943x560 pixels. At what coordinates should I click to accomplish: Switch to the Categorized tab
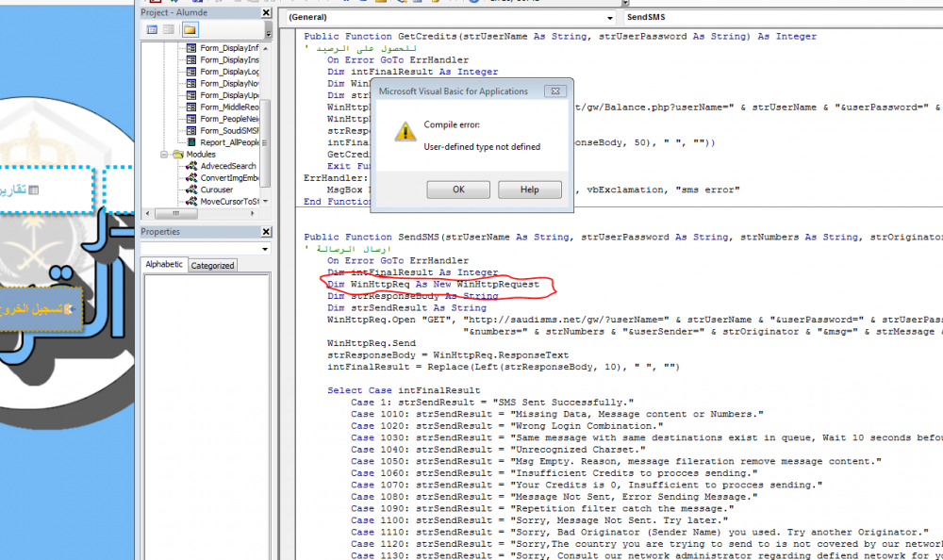point(212,266)
